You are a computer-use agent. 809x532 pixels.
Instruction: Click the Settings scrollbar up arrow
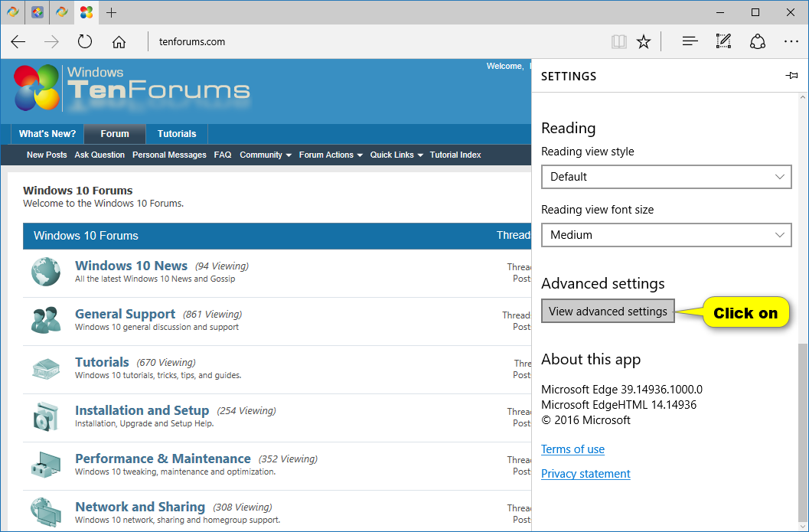(802, 97)
